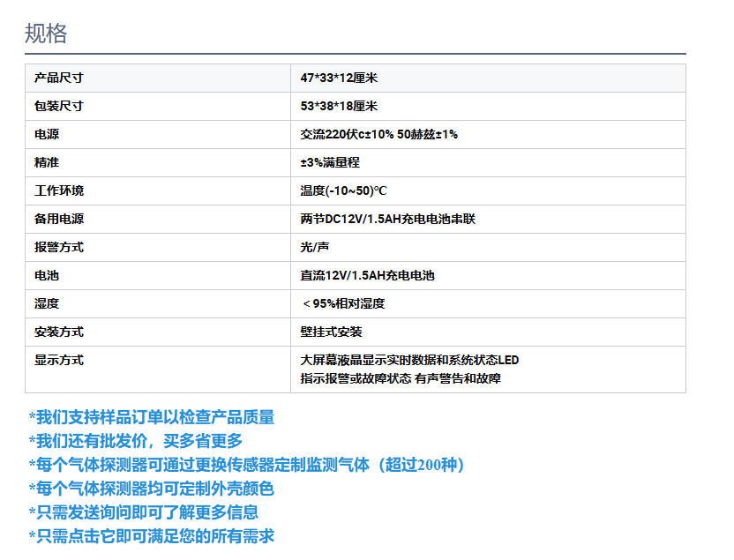The image size is (734, 560).
Task: Click the 光/声 alarm method value
Action: coord(315,247)
